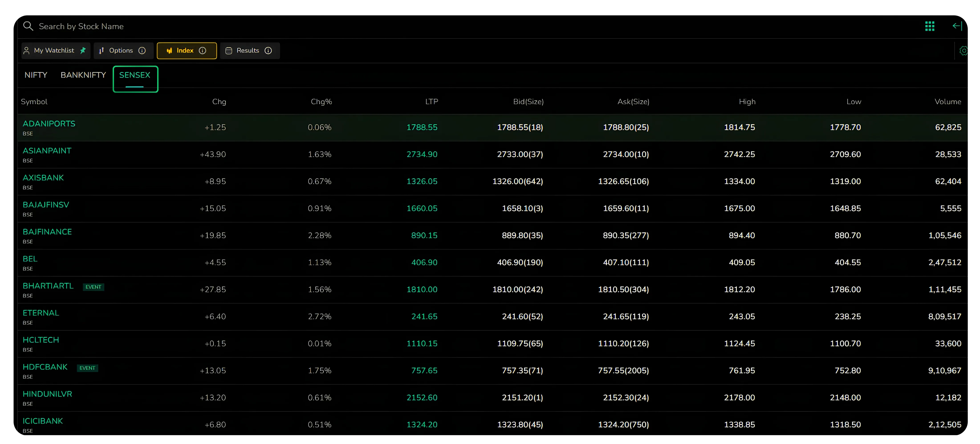Click the Results calendar icon
Viewport: 980px width, 444px height.
coord(229,50)
